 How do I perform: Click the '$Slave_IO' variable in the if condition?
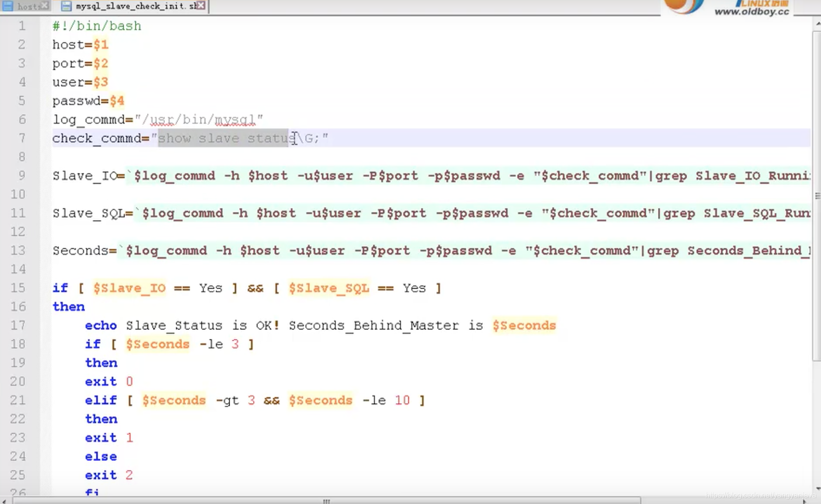[129, 288]
